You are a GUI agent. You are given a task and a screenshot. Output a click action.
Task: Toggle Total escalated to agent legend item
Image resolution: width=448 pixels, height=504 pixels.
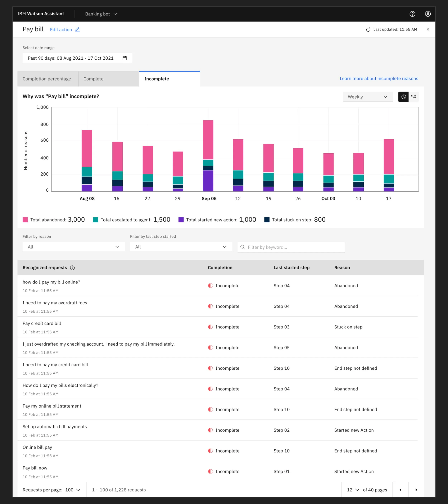click(95, 220)
